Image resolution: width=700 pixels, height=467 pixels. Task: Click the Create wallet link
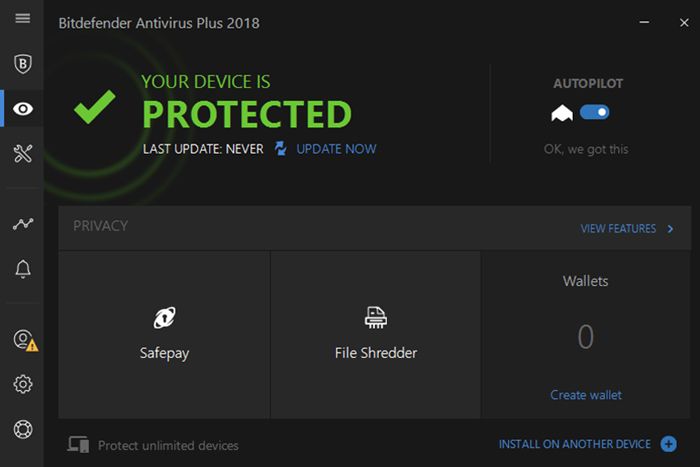coord(586,395)
